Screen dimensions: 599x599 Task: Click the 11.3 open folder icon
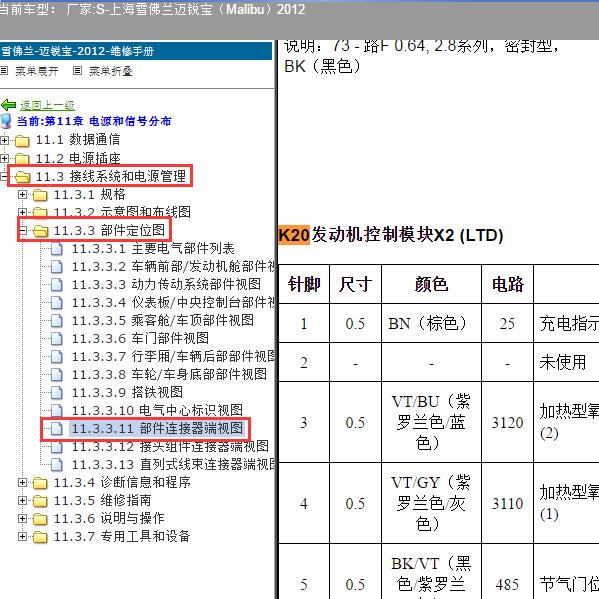pos(23,177)
